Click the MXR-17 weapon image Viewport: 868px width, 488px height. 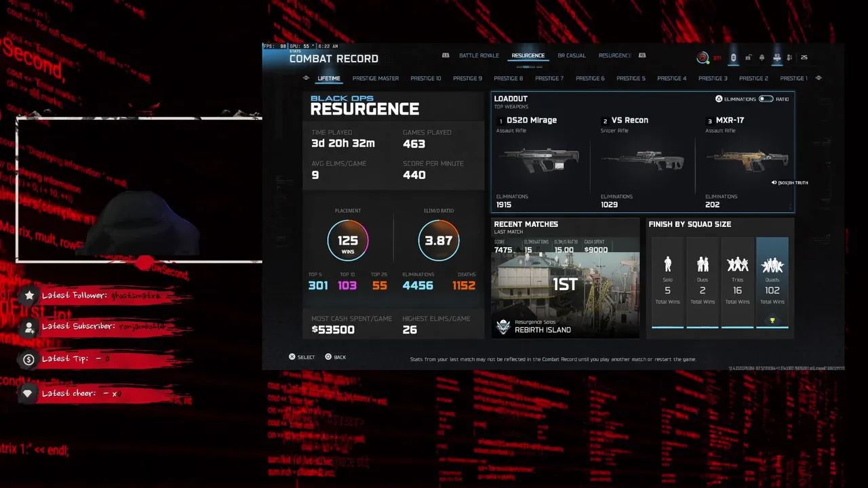pyautogui.click(x=747, y=161)
